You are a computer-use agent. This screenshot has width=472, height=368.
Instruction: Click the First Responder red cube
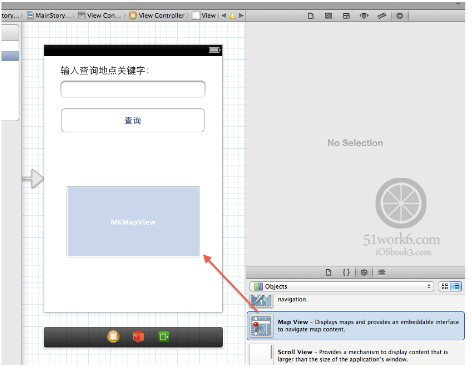point(138,337)
